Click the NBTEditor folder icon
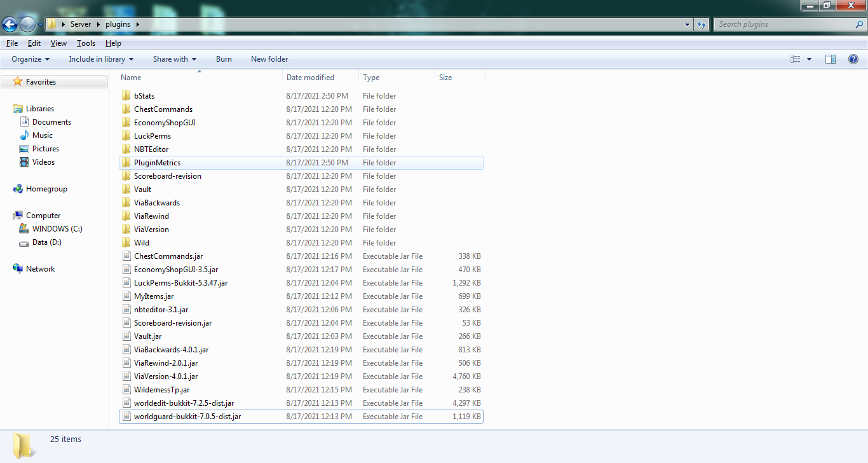Viewport: 868px width, 463px height. click(126, 149)
